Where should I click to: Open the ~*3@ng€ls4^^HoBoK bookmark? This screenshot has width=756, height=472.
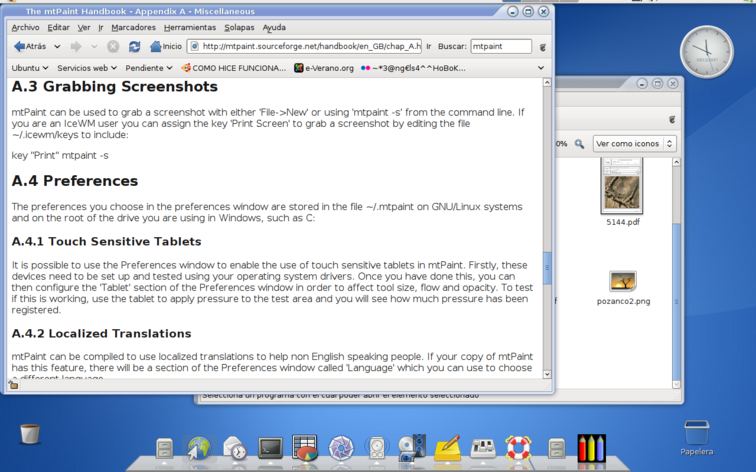click(x=413, y=68)
